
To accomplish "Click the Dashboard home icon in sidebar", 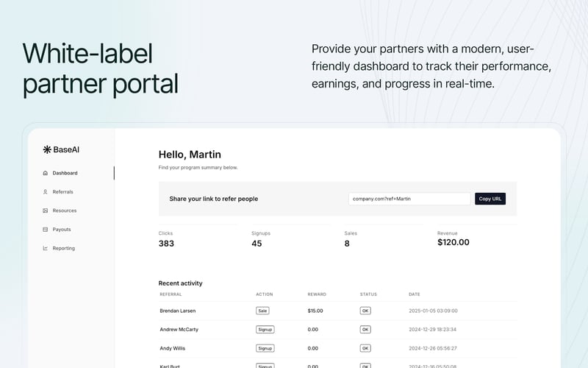I will (46, 173).
